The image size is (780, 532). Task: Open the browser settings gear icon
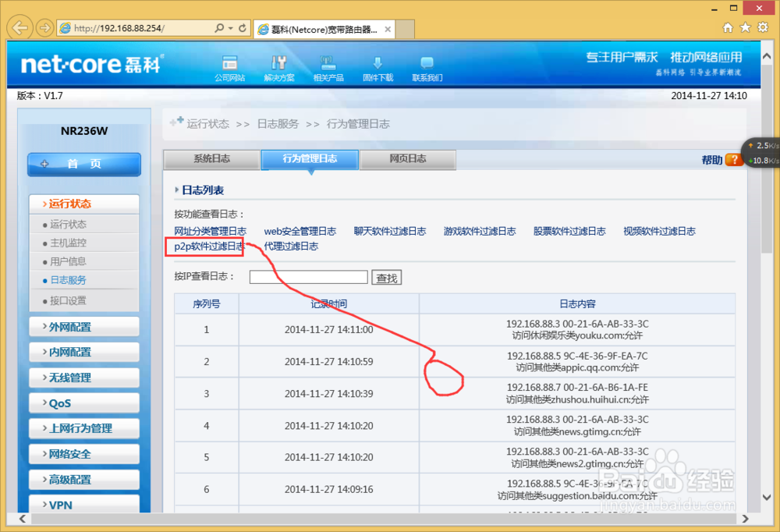coord(763,27)
